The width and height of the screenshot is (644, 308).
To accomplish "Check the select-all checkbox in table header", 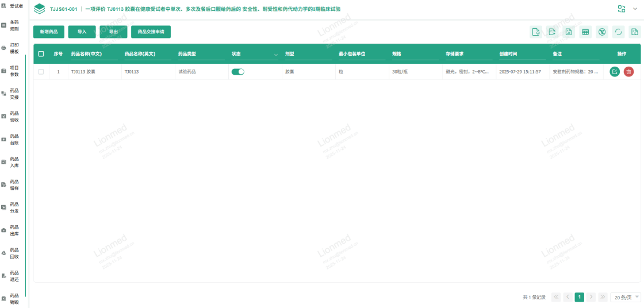I will click(x=41, y=53).
